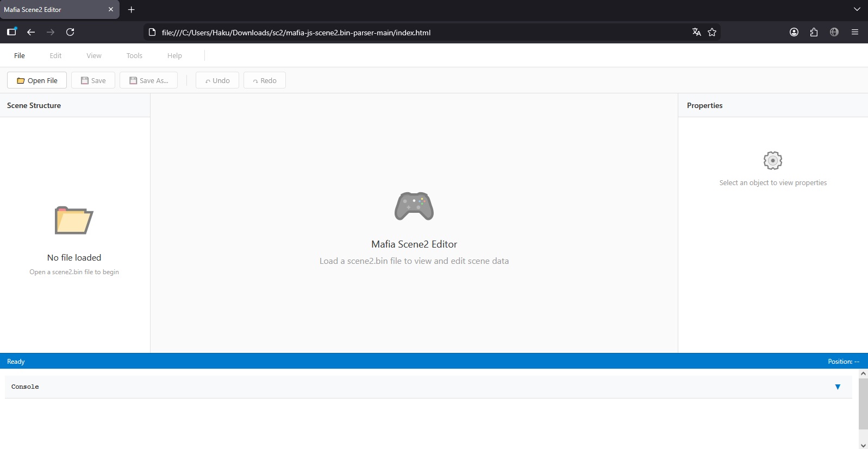The image size is (868, 449).
Task: Collapse the Console panel arrow
Action: click(837, 387)
